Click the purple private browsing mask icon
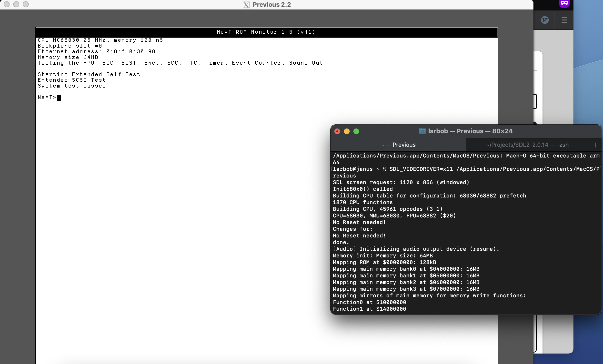The height and width of the screenshot is (364, 603). [564, 3]
